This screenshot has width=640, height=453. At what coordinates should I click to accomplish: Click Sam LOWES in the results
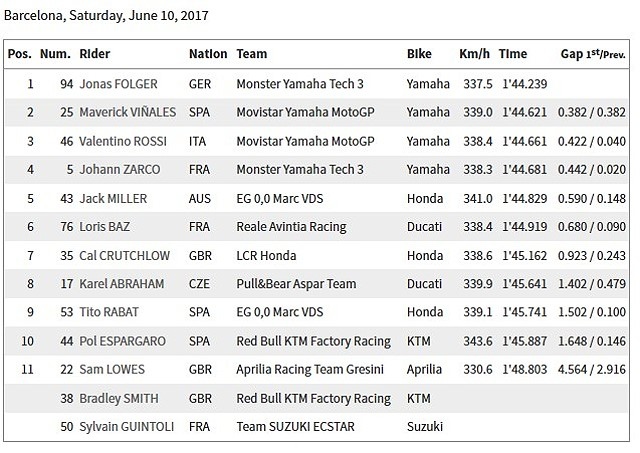coord(114,370)
